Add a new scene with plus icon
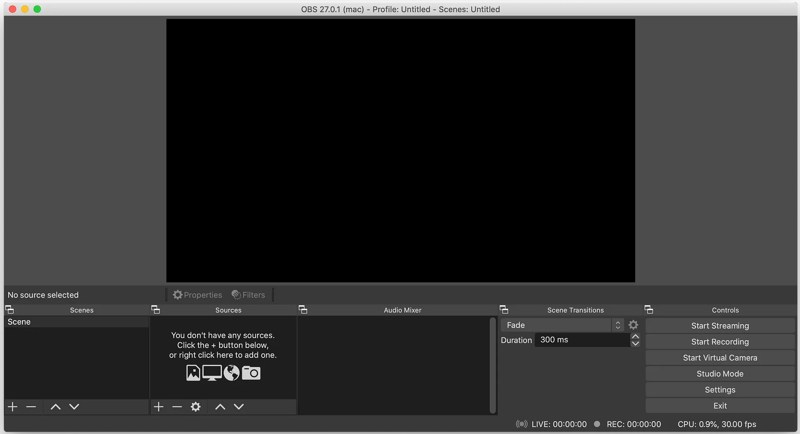The height and width of the screenshot is (434, 800). (13, 407)
